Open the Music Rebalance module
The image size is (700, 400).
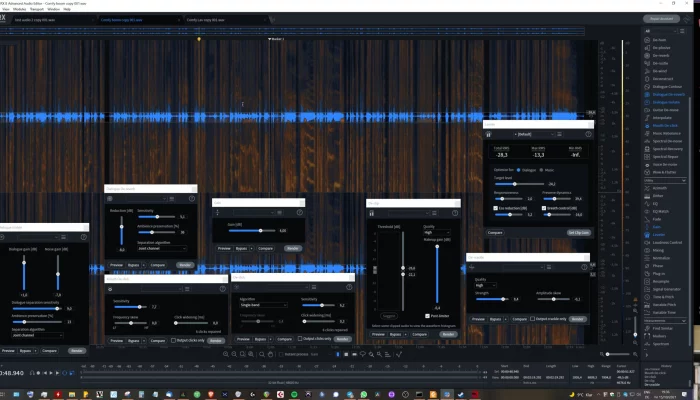[666, 133]
